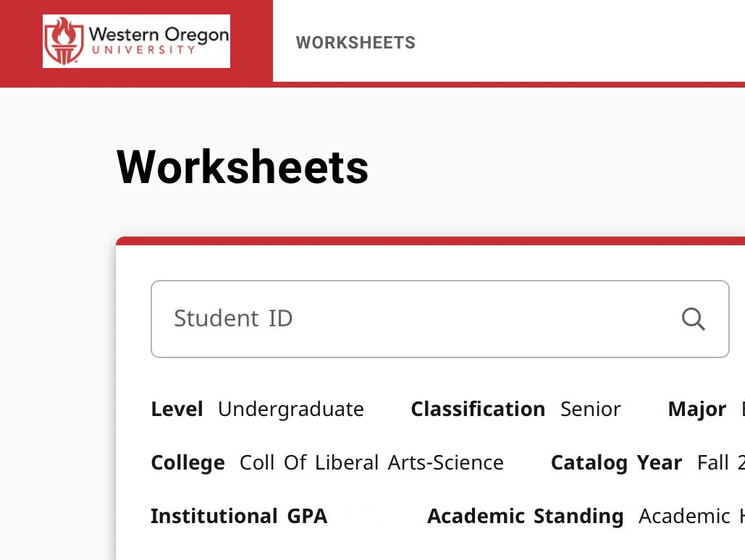This screenshot has height=560, width=745.
Task: Click the red top border of the worksheet card
Action: tap(430, 241)
